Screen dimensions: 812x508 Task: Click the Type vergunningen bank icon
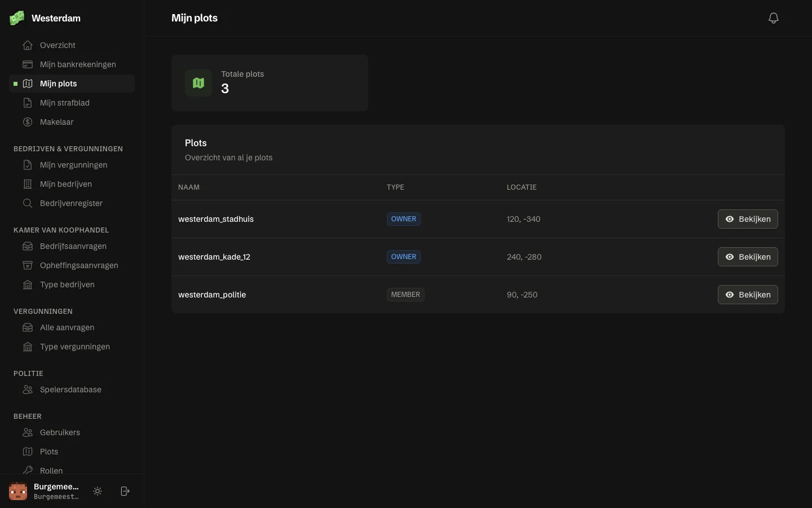coord(28,347)
